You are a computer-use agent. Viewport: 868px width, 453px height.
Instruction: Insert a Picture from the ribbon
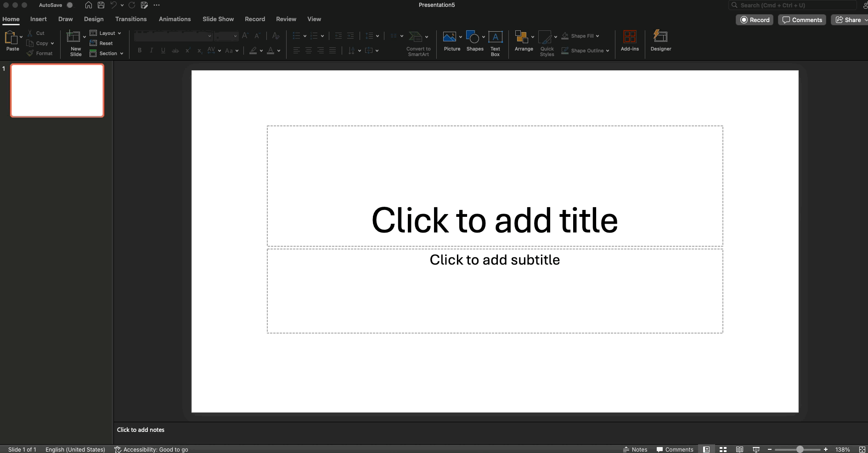click(451, 41)
